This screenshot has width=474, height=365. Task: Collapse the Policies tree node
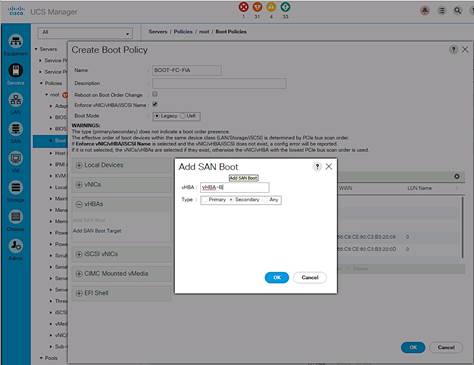41,83
